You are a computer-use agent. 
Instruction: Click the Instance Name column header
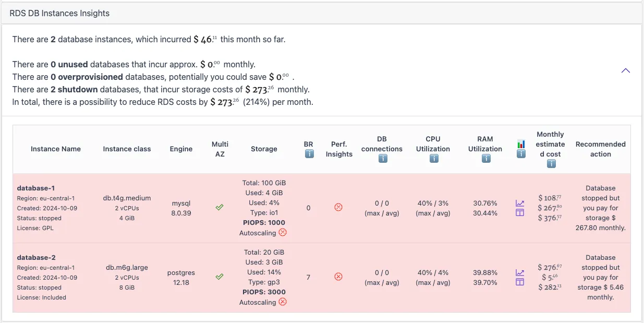[56, 149]
